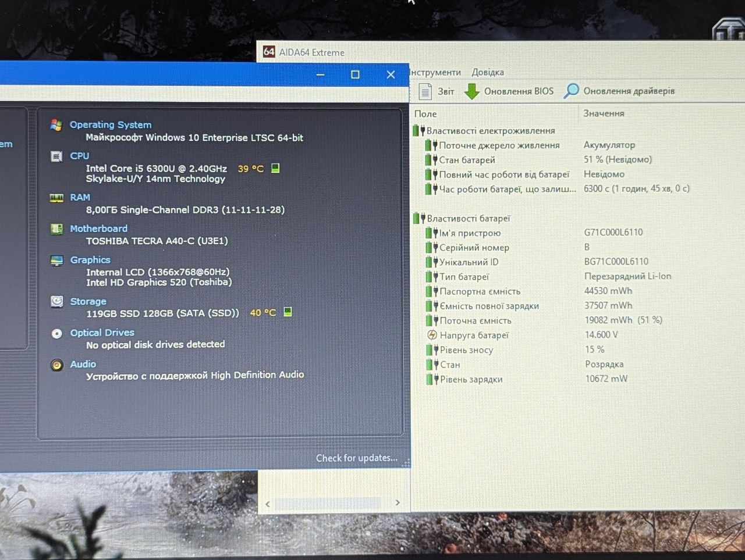Open the Звіт report toolbar button
Screen dimensions: 745x560
click(437, 91)
